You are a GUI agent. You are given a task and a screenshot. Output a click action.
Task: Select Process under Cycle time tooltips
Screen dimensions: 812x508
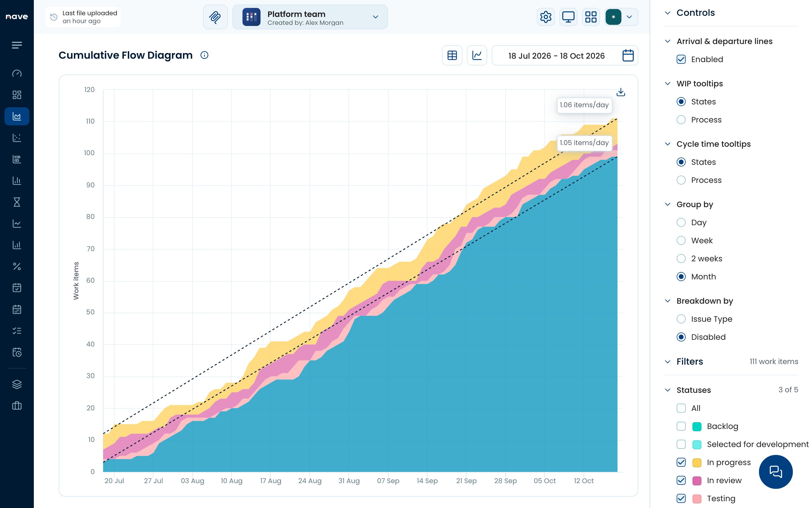[x=681, y=180]
